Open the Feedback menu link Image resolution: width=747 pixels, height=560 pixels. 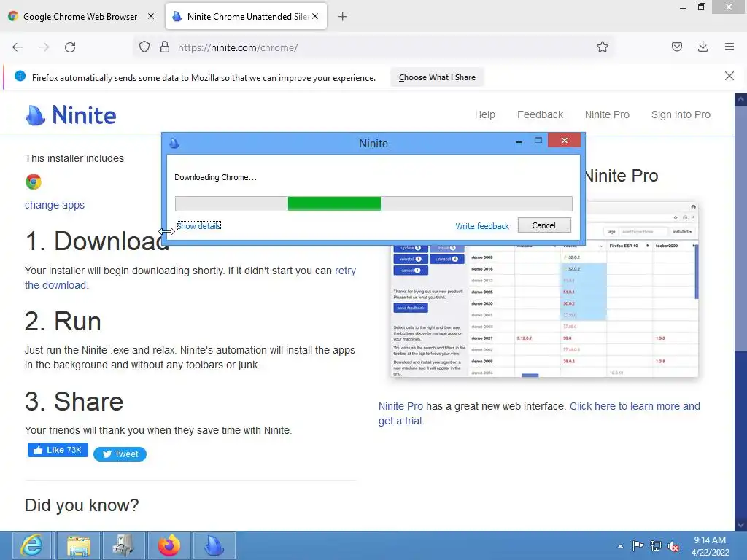tap(541, 114)
